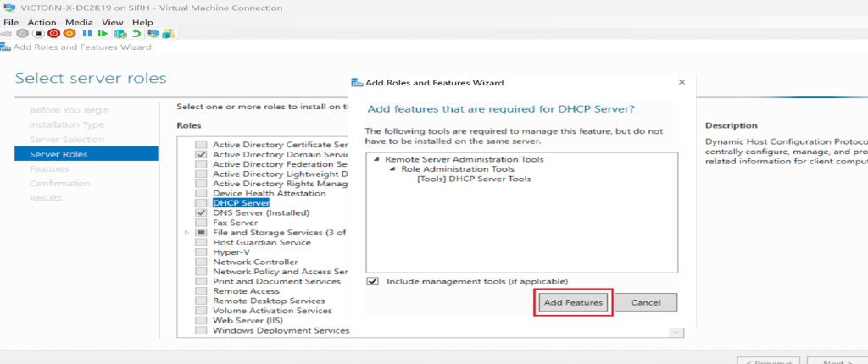Image resolution: width=868 pixels, height=364 pixels.
Task: Toggle Include management tools checkbox
Action: [373, 281]
